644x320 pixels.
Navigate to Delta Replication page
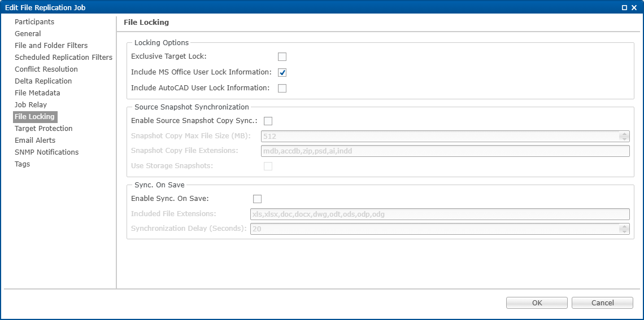[43, 81]
